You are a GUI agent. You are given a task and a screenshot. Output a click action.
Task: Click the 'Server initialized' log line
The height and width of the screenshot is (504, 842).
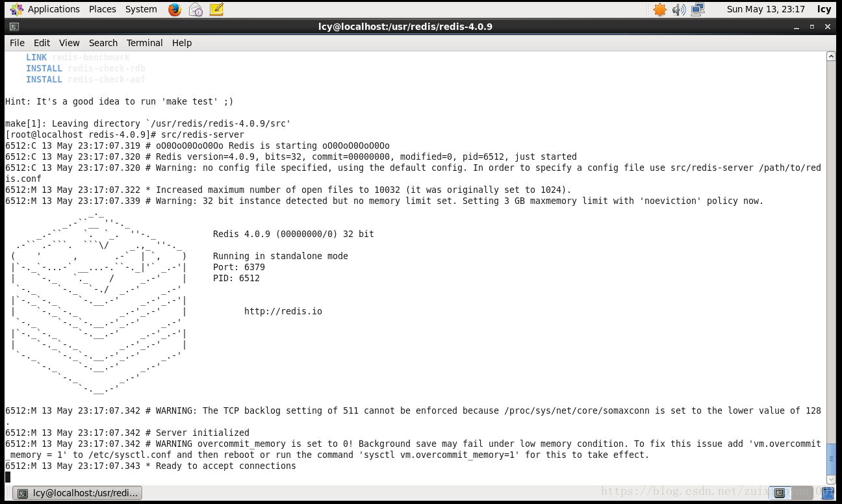(127, 433)
